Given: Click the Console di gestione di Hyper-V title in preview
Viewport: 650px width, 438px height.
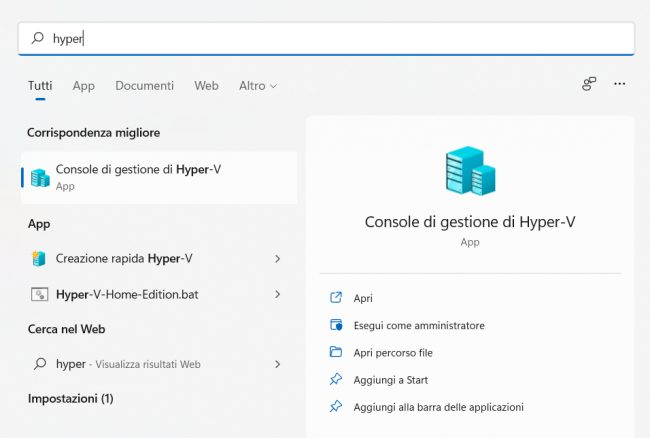Looking at the screenshot, I should click(x=470, y=222).
